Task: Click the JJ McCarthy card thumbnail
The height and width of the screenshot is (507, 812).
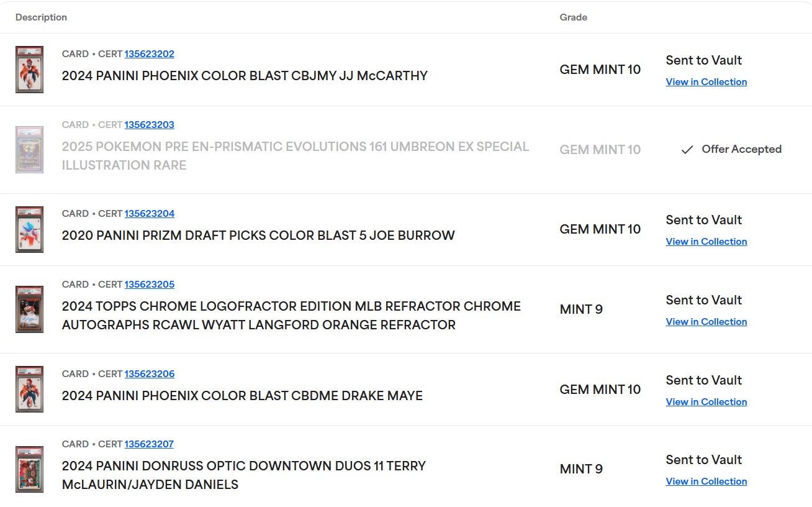Action: click(29, 70)
